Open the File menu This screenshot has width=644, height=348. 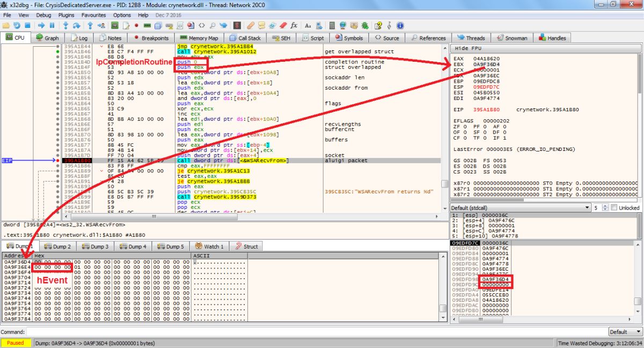click(7, 15)
